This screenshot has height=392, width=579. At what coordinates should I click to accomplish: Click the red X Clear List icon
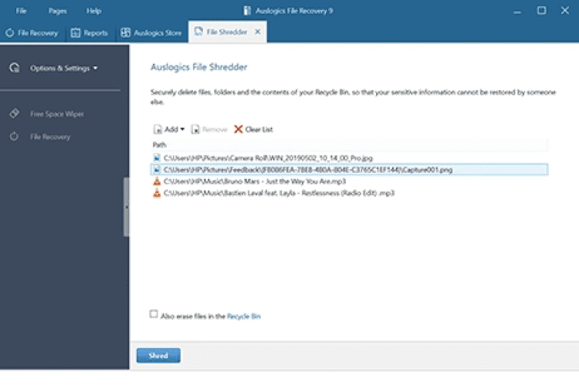[x=239, y=129]
